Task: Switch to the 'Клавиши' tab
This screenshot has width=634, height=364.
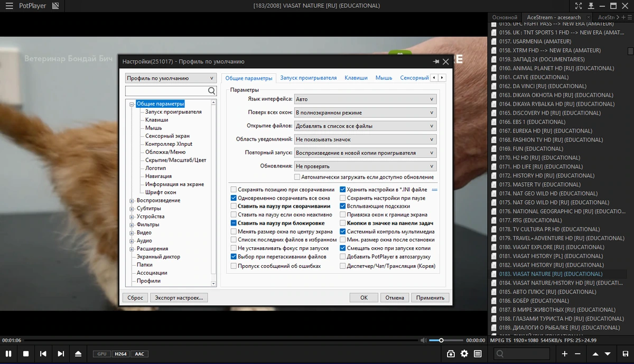Action: click(356, 78)
